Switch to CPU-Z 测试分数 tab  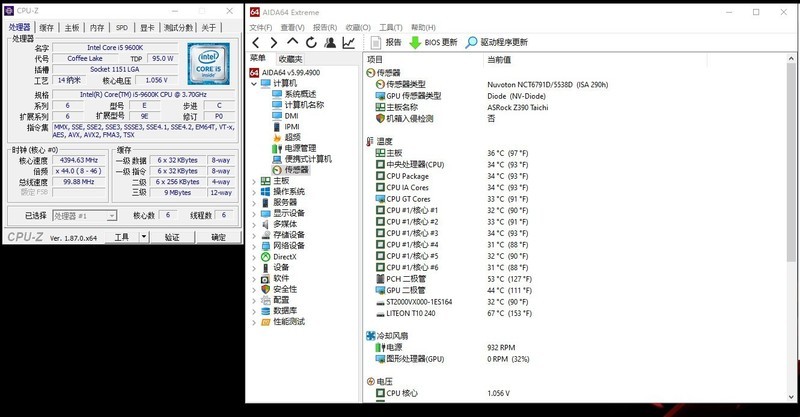179,28
